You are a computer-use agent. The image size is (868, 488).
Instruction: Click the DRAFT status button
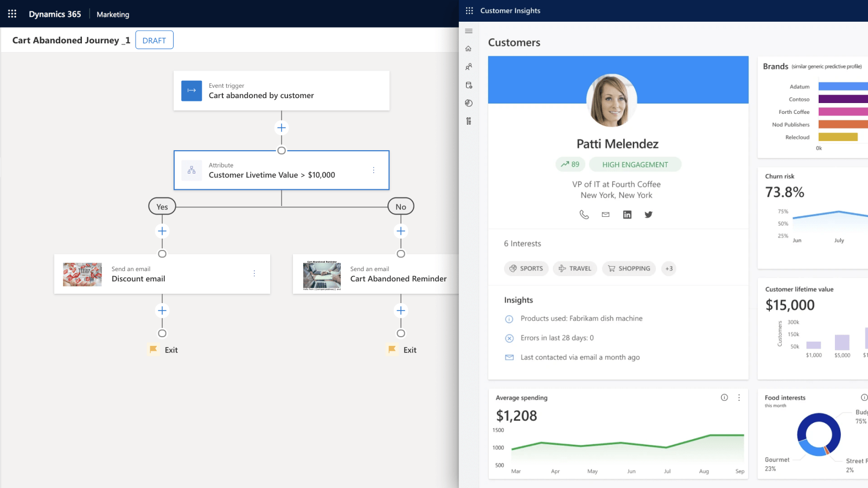click(x=154, y=40)
